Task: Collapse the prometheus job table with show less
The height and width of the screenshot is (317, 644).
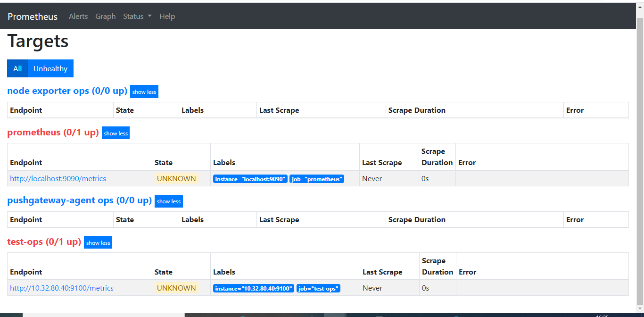Action: pyautogui.click(x=116, y=133)
